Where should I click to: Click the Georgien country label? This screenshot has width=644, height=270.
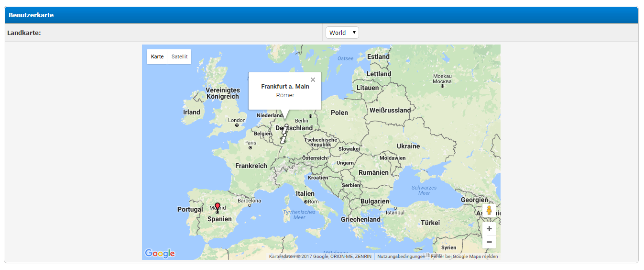474,200
